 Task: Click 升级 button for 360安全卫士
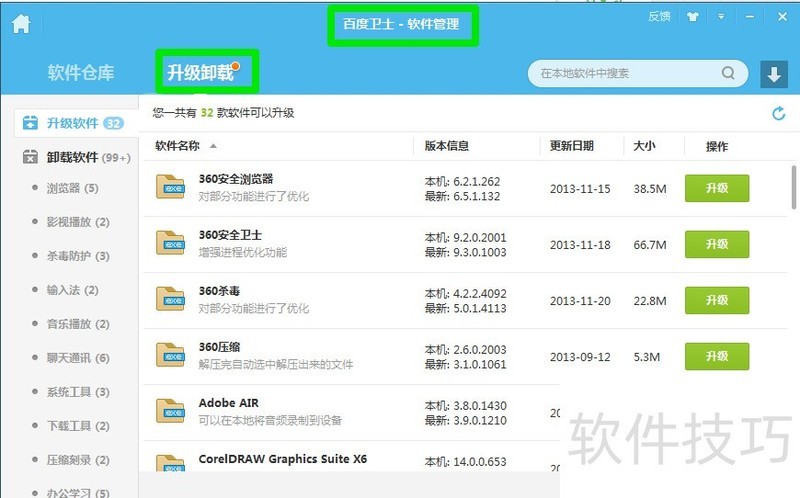(x=716, y=244)
